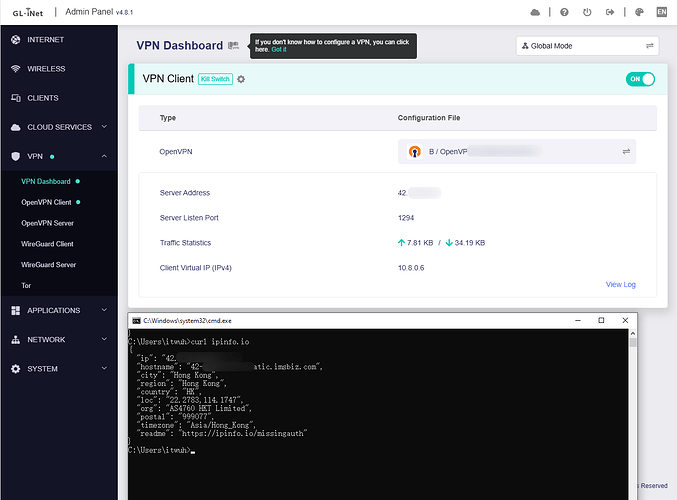Expand the Cloud Services sidebar section
Screen dimensions: 677x500
point(58,127)
